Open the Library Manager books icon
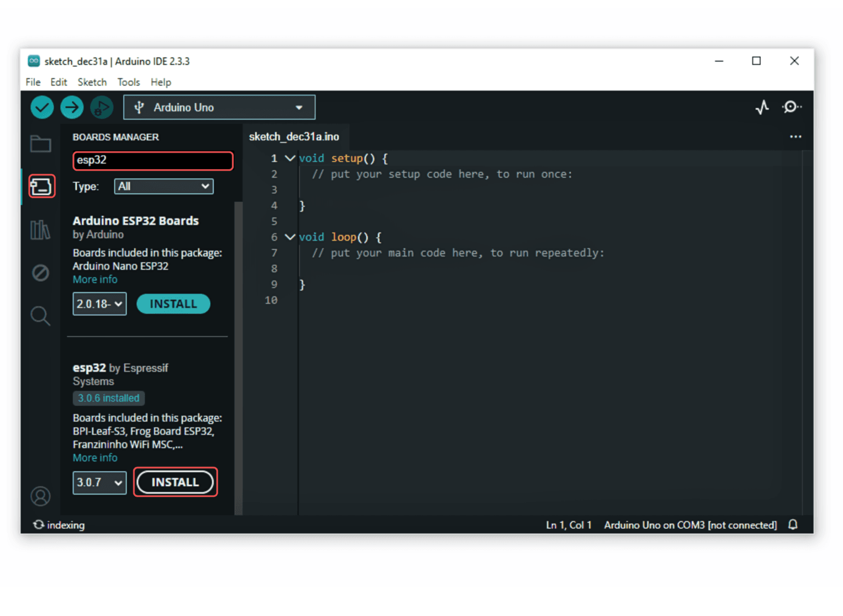 [40, 229]
